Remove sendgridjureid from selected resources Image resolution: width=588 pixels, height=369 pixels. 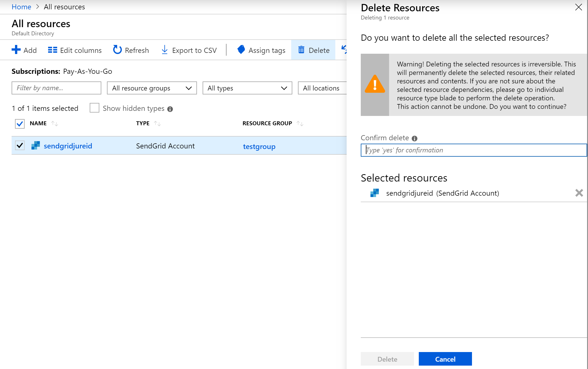coord(579,193)
